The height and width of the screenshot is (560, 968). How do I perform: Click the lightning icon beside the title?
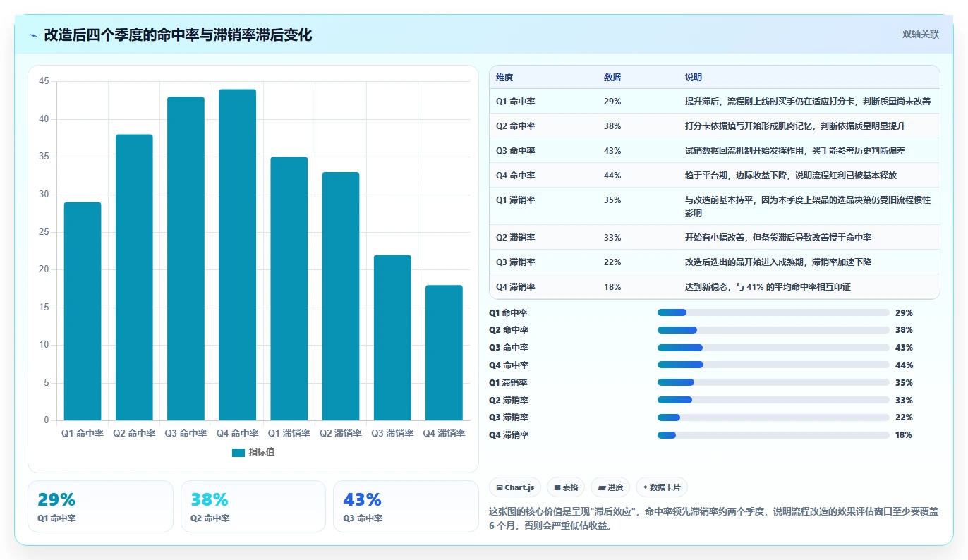pos(34,35)
